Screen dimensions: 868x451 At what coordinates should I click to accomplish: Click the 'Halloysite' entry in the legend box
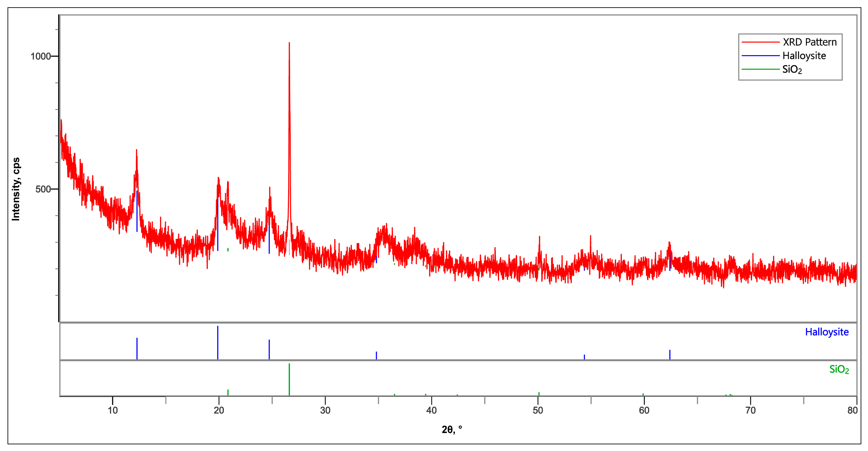[804, 56]
